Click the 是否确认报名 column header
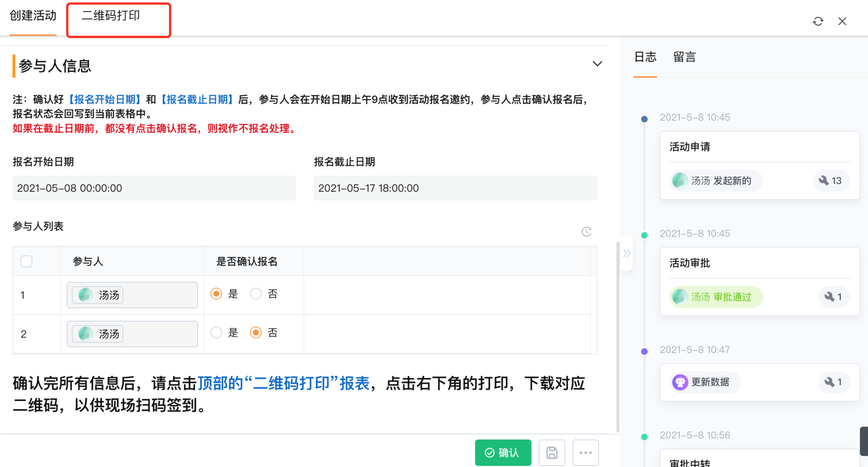Viewport: 868px width, 467px height. [x=247, y=261]
